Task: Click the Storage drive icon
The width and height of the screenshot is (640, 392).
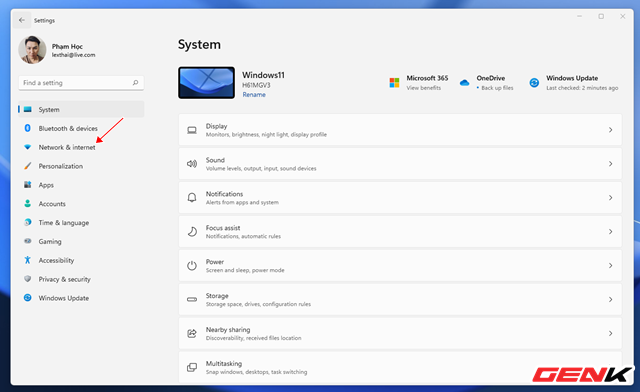Action: (192, 299)
